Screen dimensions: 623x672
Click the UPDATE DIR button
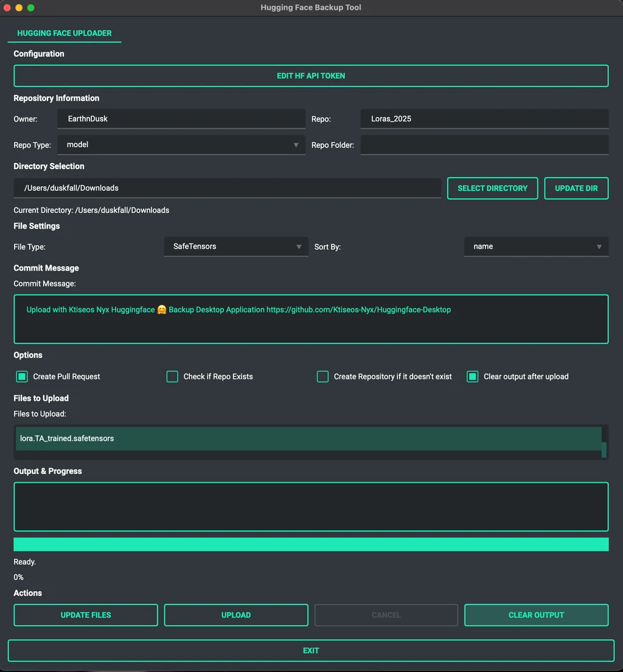576,188
